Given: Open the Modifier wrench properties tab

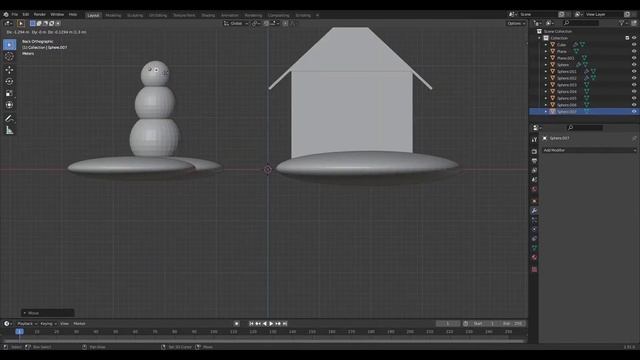Looking at the screenshot, I should 534,211.
